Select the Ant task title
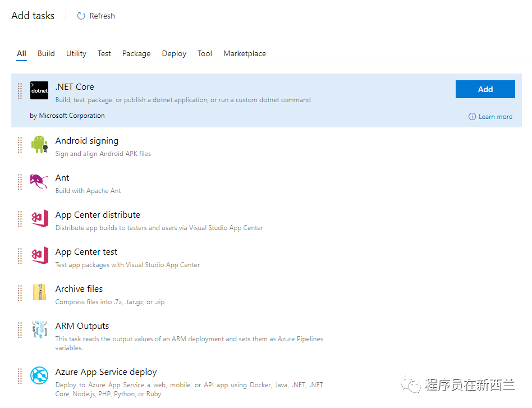The height and width of the screenshot is (408, 532). 62,178
